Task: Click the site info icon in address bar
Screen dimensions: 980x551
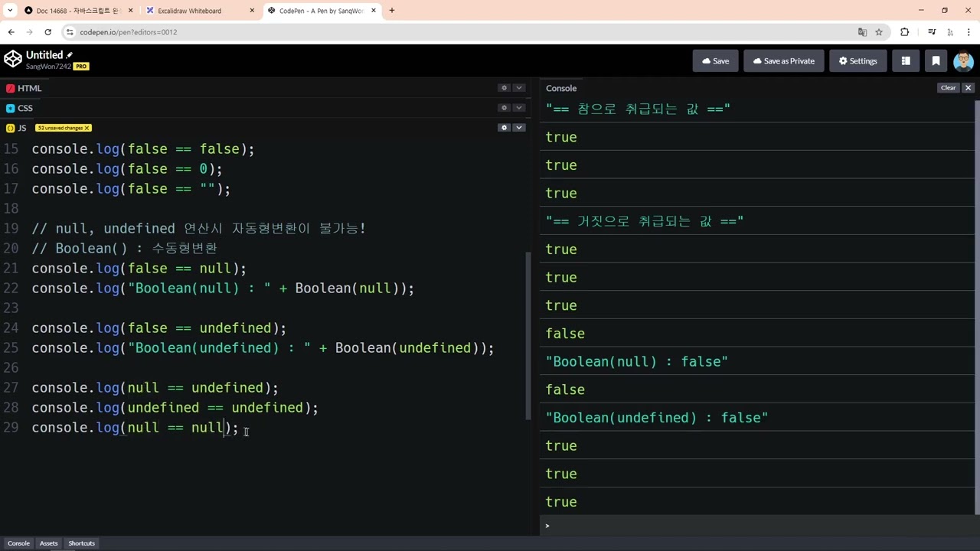Action: click(70, 32)
